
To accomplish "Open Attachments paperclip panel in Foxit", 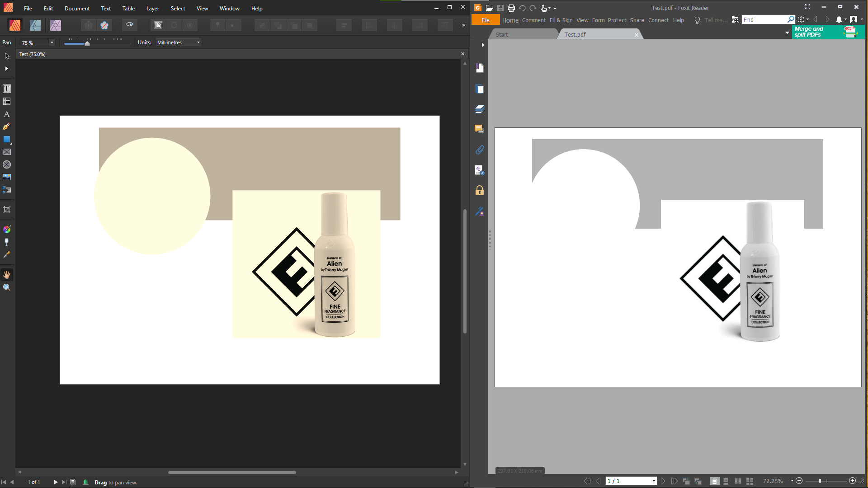I will pos(480,150).
